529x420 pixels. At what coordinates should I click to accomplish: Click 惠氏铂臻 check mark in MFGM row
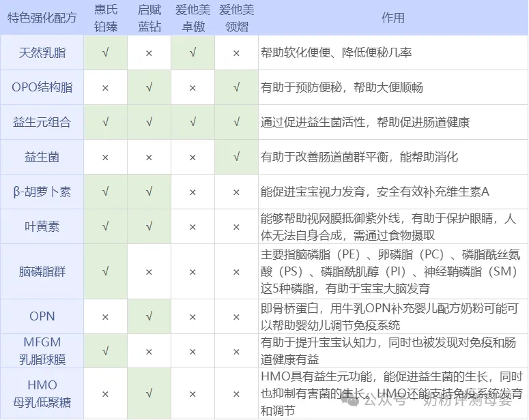point(106,351)
